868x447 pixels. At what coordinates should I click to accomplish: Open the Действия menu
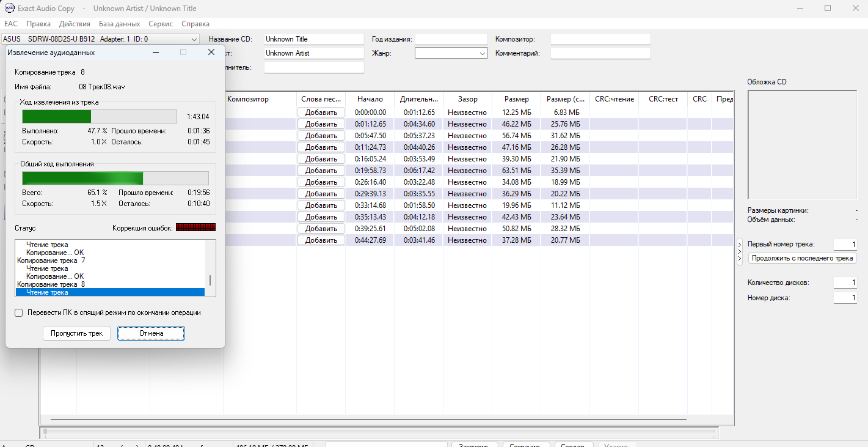coord(75,24)
